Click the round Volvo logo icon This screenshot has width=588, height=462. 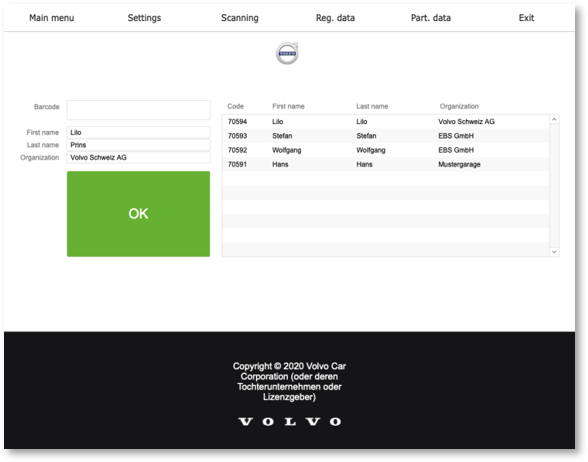287,53
